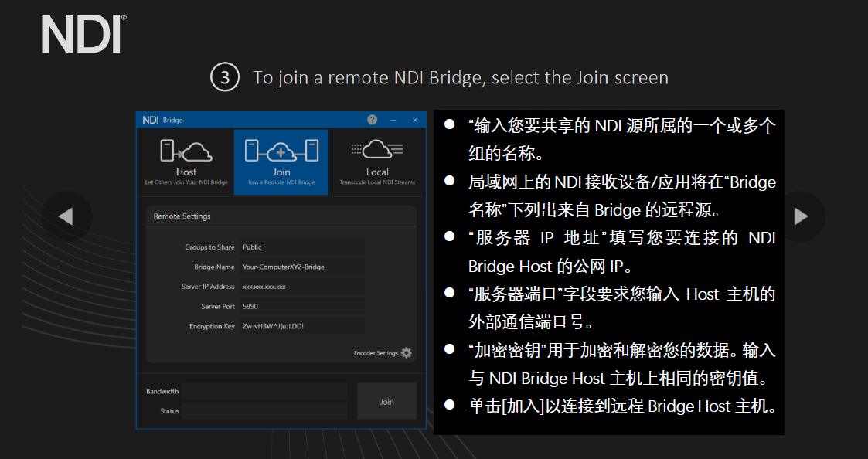The height and width of the screenshot is (459, 868).
Task: Click the help question mark icon
Action: point(372,120)
